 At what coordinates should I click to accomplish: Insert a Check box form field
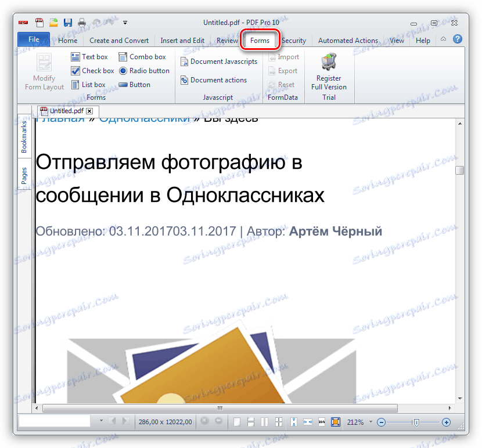(92, 71)
